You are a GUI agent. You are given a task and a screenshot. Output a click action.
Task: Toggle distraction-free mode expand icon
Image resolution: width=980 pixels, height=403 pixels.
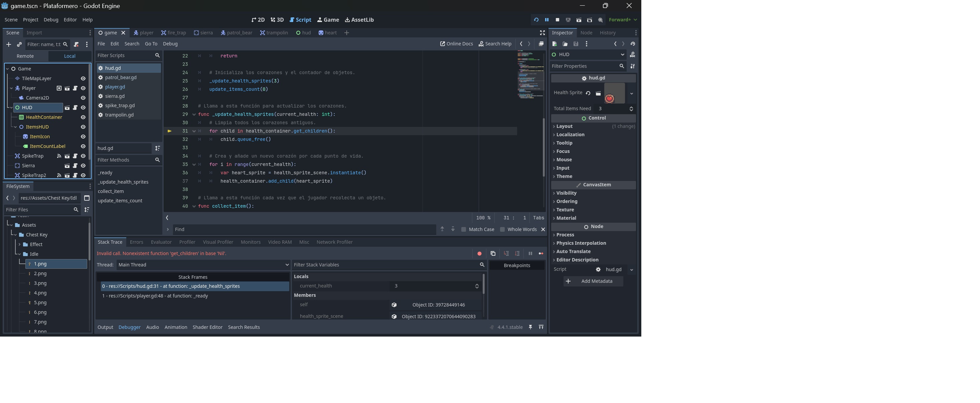542,33
